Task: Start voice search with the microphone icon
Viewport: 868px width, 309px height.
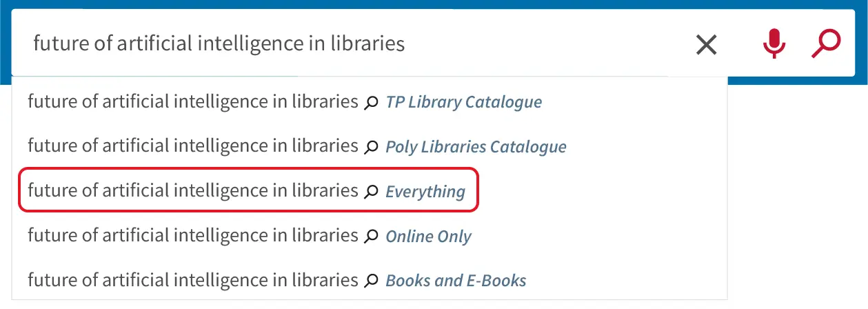Action: pyautogui.click(x=774, y=44)
